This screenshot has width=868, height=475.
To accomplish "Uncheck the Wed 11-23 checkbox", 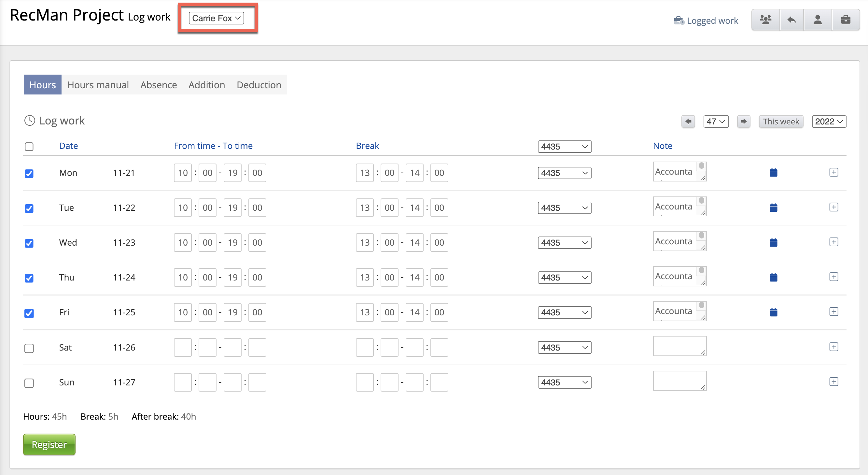I will pyautogui.click(x=29, y=243).
